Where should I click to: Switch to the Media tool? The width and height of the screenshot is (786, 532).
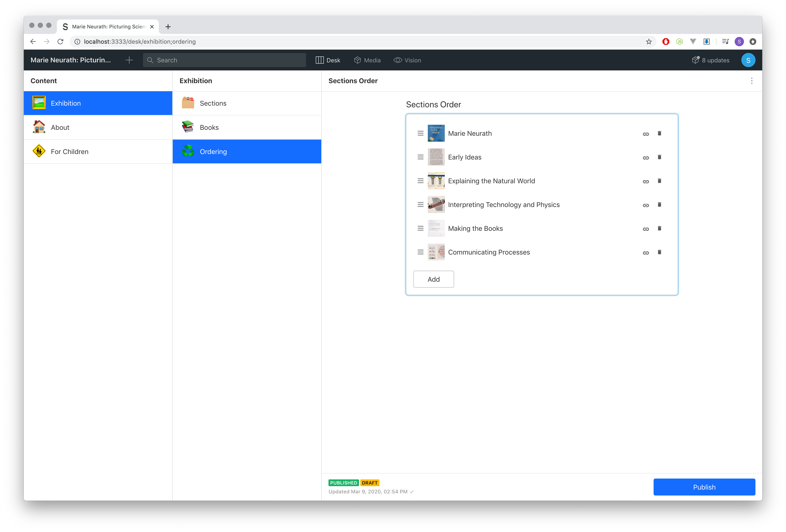367,60
